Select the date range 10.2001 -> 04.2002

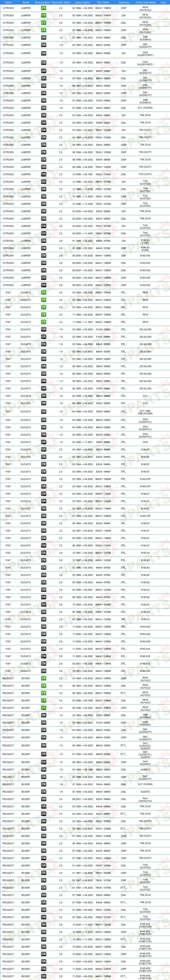tap(83, 671)
